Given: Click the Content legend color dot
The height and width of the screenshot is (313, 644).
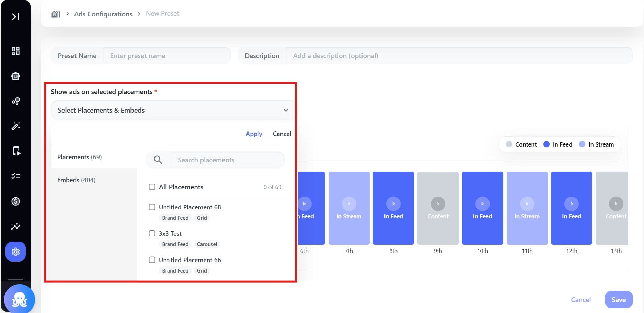Looking at the screenshot, I should tap(509, 144).
